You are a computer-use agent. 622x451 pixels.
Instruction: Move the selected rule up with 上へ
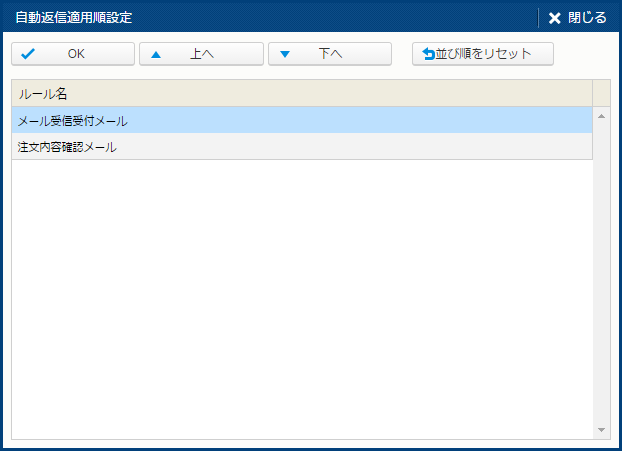pyautogui.click(x=202, y=54)
